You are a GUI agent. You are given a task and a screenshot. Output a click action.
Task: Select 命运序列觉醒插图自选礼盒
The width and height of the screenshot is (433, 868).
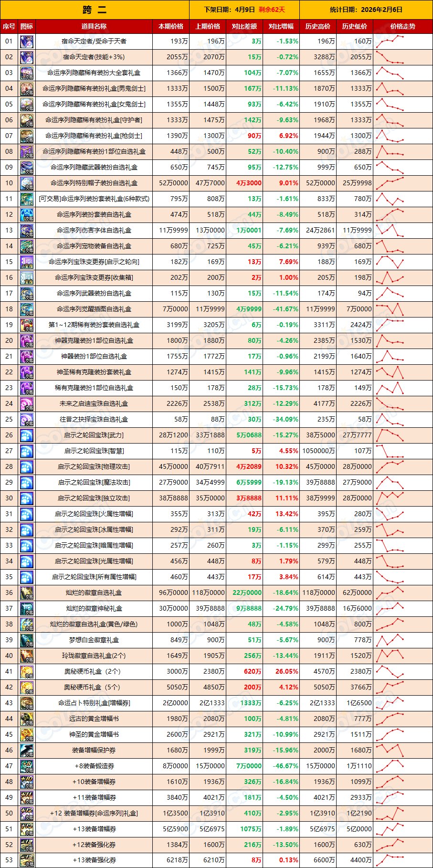(94, 309)
